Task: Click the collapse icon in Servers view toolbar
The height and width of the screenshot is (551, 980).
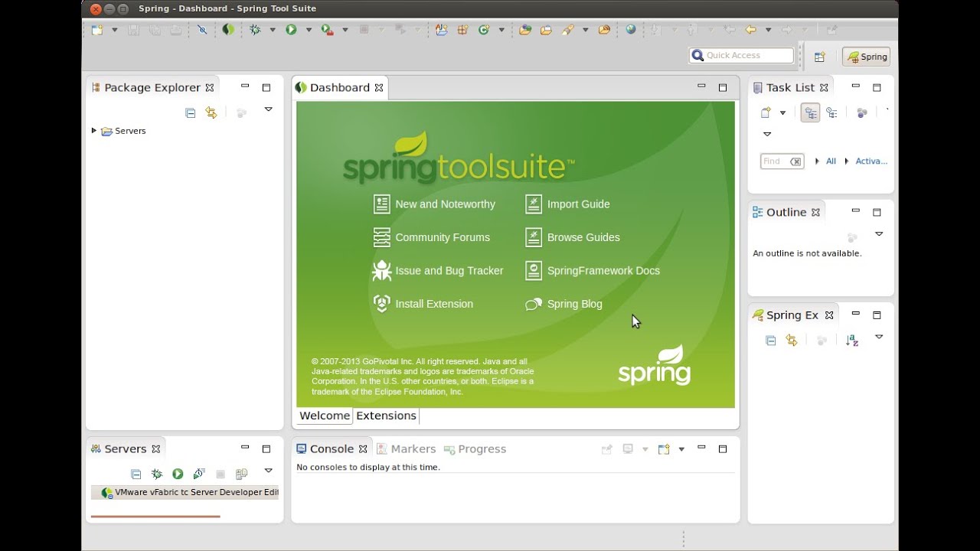Action: point(136,474)
